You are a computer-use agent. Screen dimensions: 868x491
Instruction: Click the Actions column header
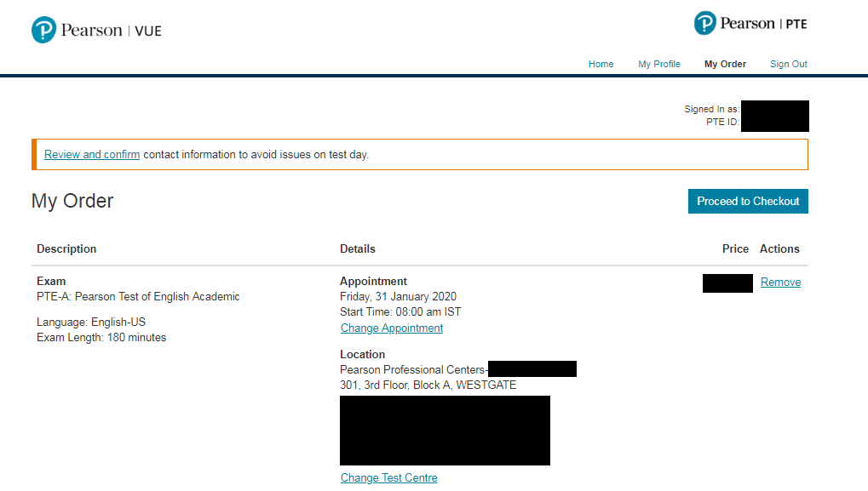[x=779, y=248]
